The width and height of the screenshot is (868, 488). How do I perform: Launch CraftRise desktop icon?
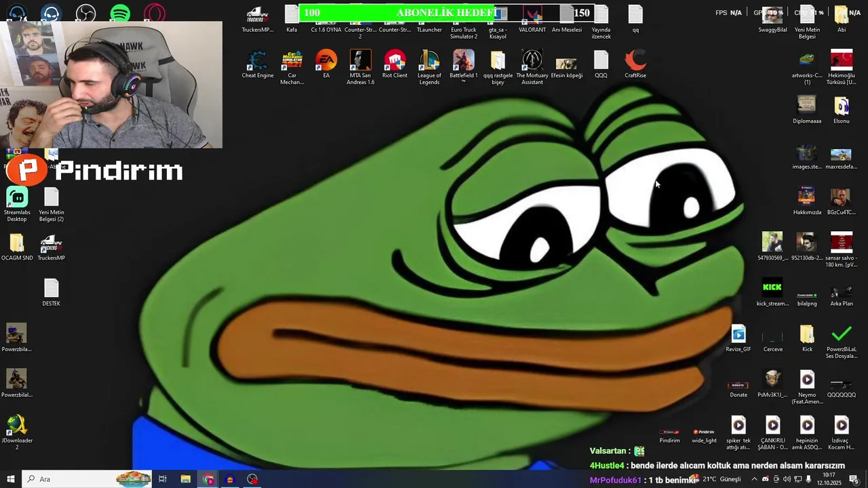click(x=635, y=64)
